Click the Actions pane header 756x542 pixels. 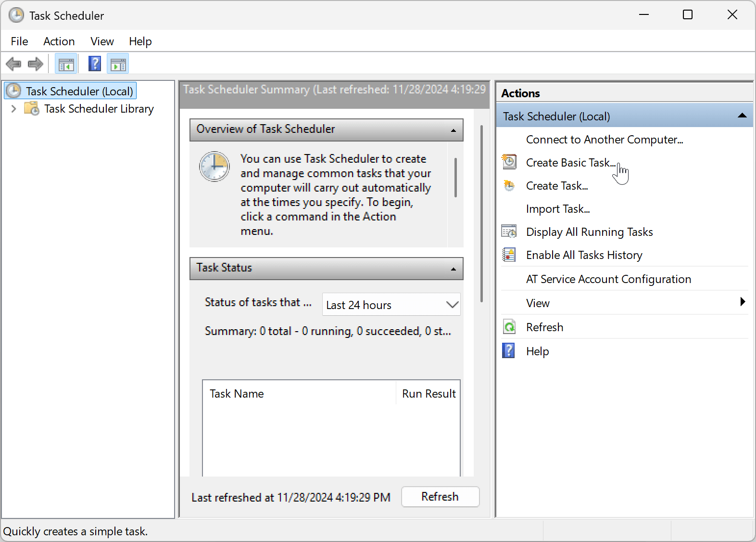click(624, 93)
